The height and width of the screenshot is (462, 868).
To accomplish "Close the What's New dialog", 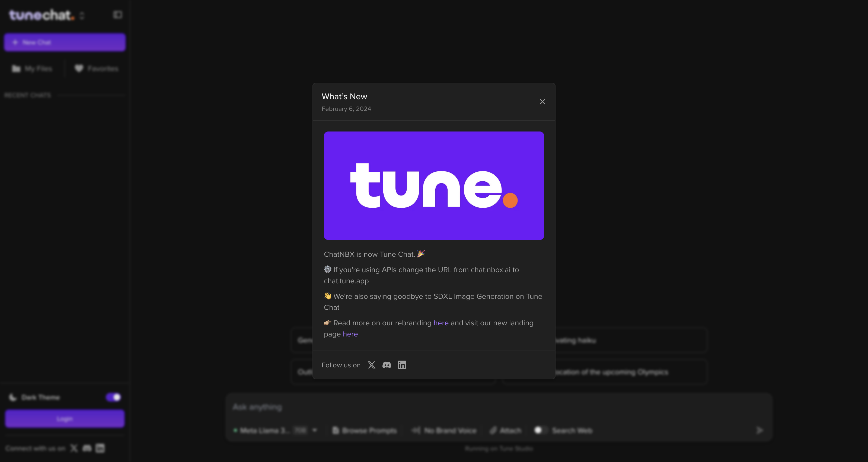I will pyautogui.click(x=542, y=102).
